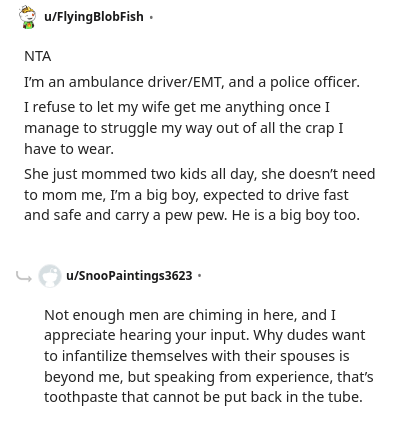Viewport: 400px width, 433px height.
Task: Click the reply arrow thread indicator
Action: click(24, 276)
